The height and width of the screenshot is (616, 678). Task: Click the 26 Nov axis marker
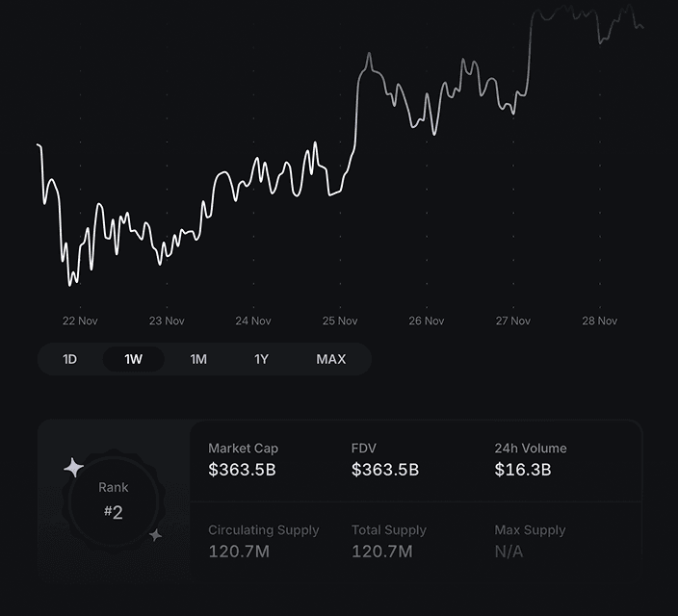[x=427, y=321]
